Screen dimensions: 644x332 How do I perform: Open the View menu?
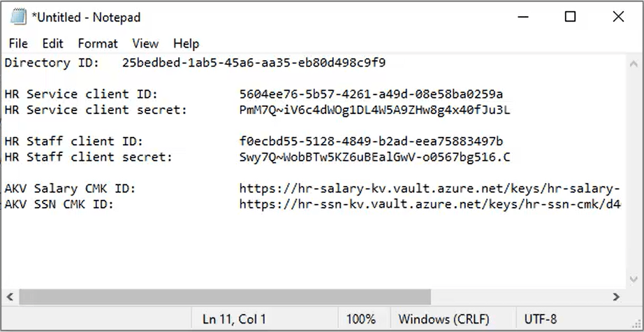[145, 43]
